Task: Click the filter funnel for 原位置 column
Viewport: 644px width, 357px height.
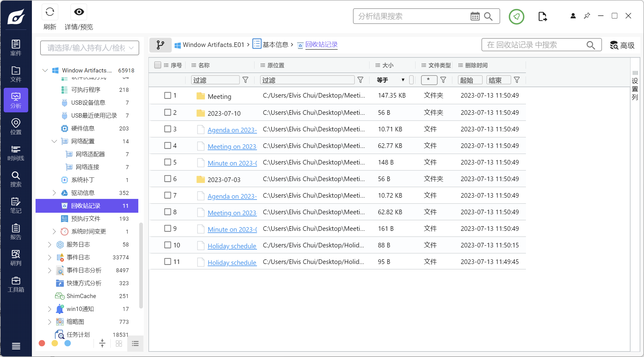Action: point(360,80)
